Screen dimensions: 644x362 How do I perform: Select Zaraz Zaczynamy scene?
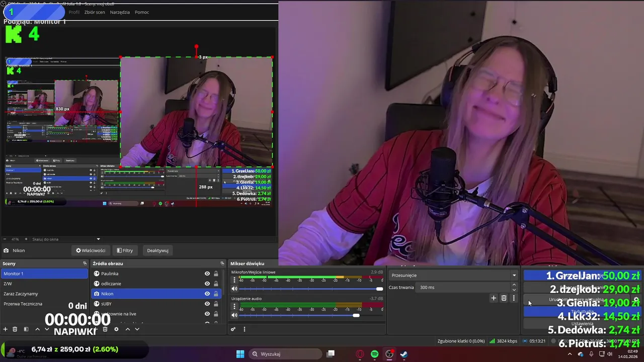(44, 294)
